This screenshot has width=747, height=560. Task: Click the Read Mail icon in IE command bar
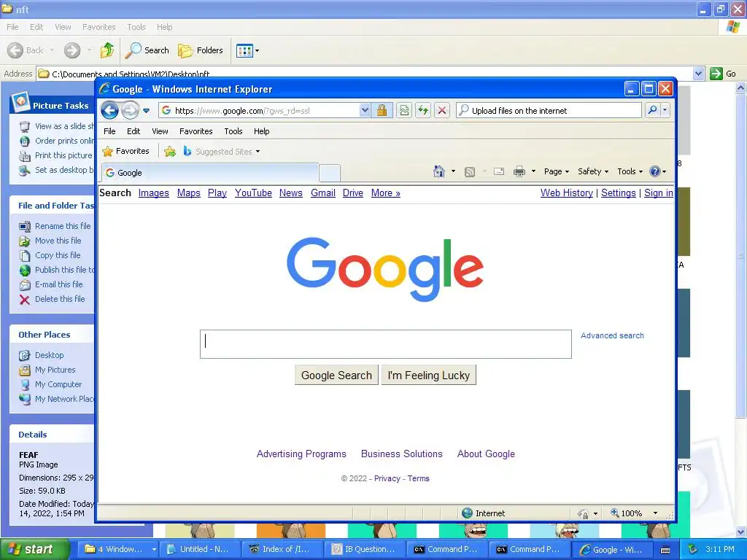tap(499, 171)
